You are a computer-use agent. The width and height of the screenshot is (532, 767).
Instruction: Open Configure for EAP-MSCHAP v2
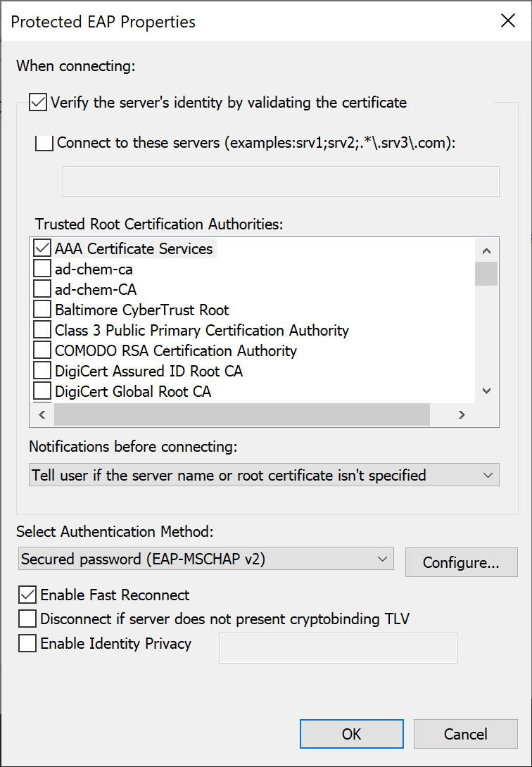point(461,562)
